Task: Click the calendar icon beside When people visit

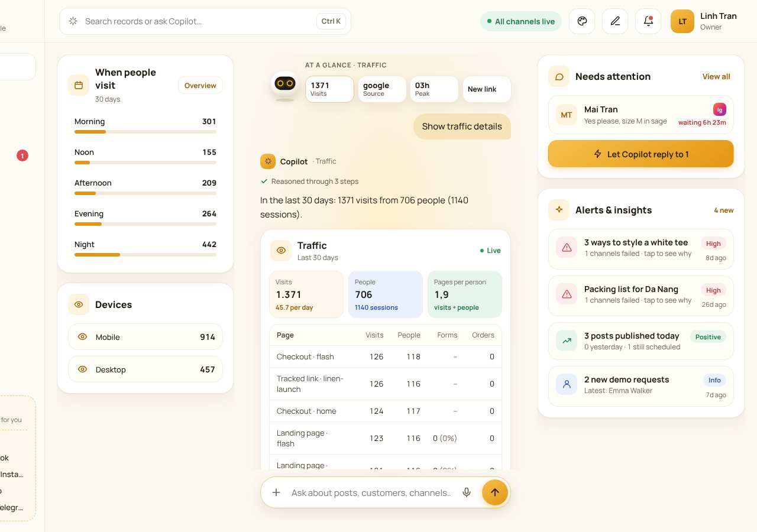Action: tap(79, 85)
